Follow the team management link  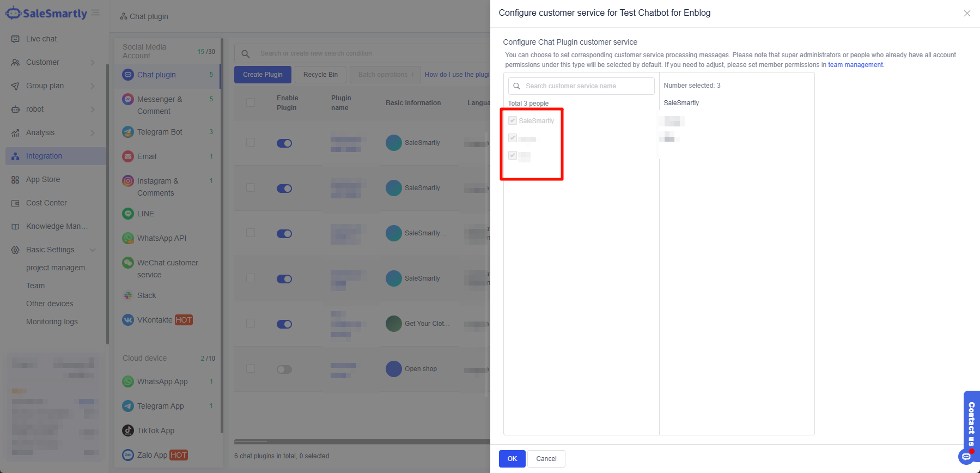[x=855, y=65]
